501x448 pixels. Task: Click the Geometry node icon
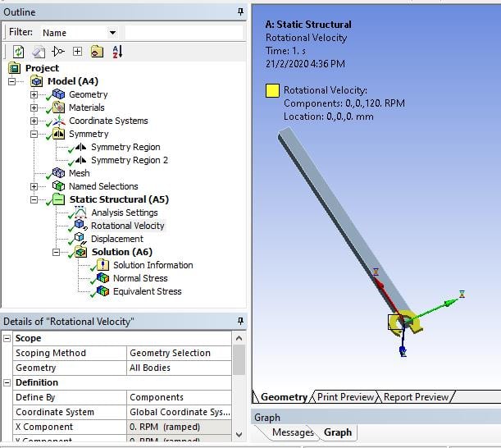click(x=58, y=94)
